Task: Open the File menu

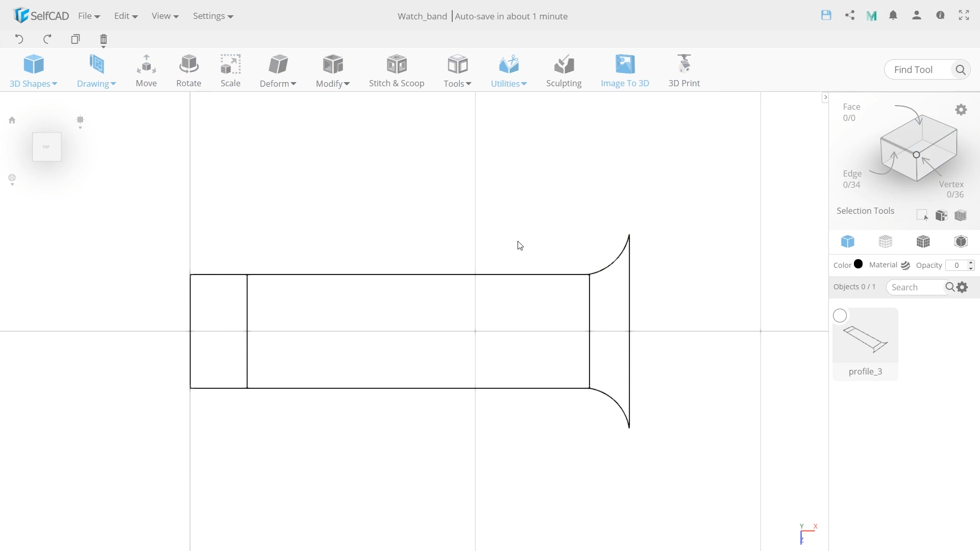Action: click(x=89, y=16)
